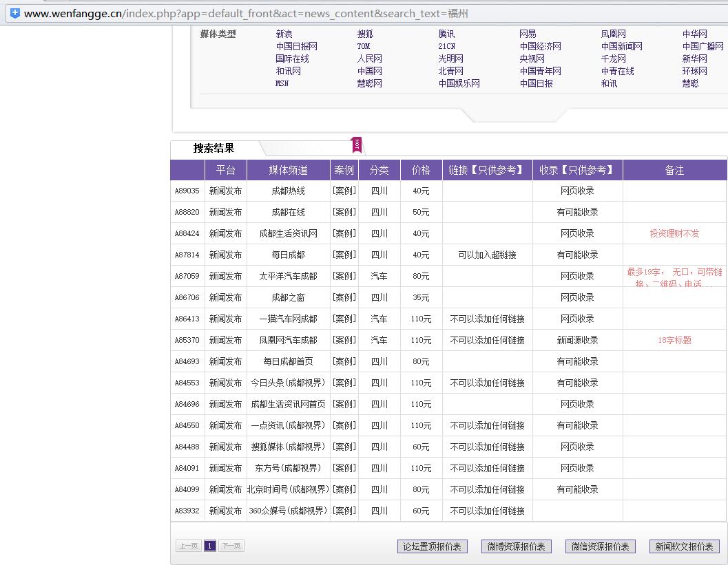
Task: Select the 中国新闻网 media link
Action: tap(622, 46)
